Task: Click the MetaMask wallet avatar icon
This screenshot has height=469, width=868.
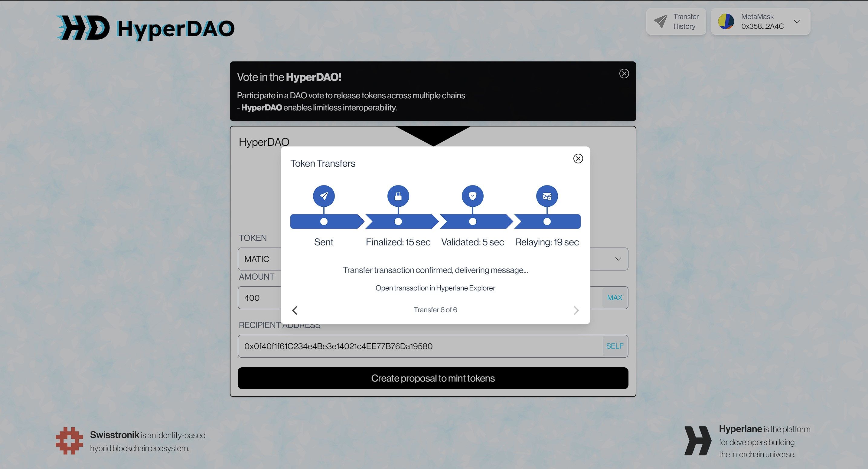Action: (x=726, y=21)
